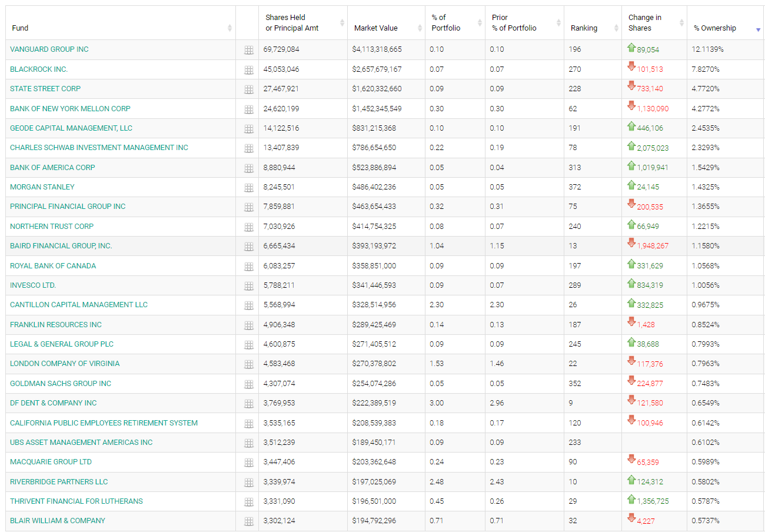Open grid icon in Riverbridge Partners row
Image resolution: width=765 pixels, height=532 pixels.
249,483
